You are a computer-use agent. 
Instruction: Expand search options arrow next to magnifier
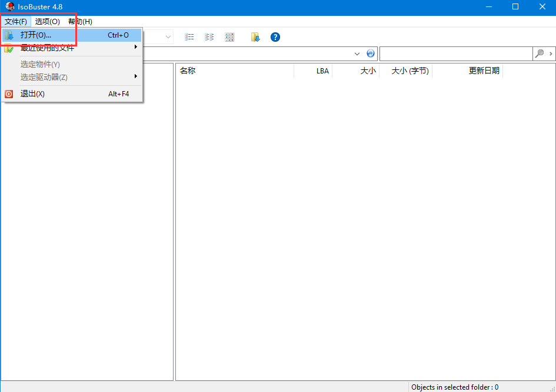pos(551,53)
